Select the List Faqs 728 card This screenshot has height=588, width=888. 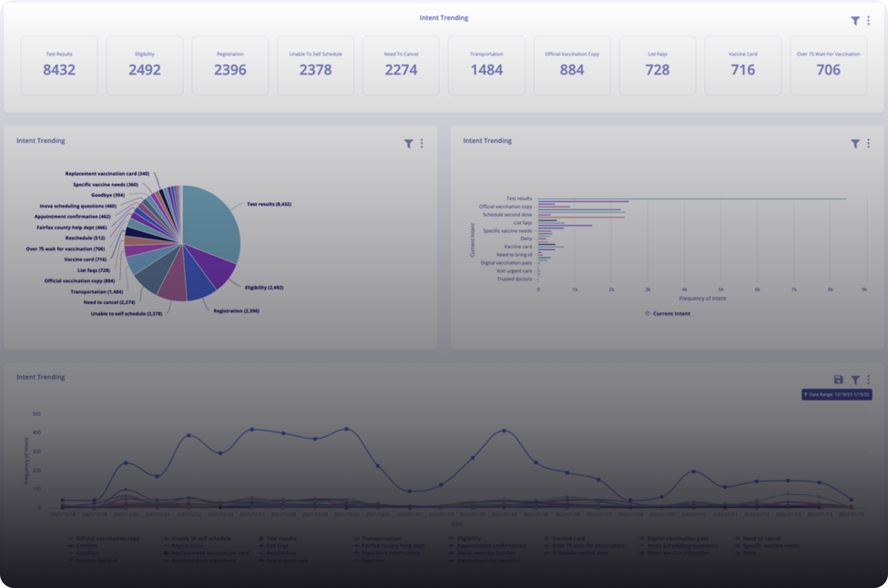point(658,65)
